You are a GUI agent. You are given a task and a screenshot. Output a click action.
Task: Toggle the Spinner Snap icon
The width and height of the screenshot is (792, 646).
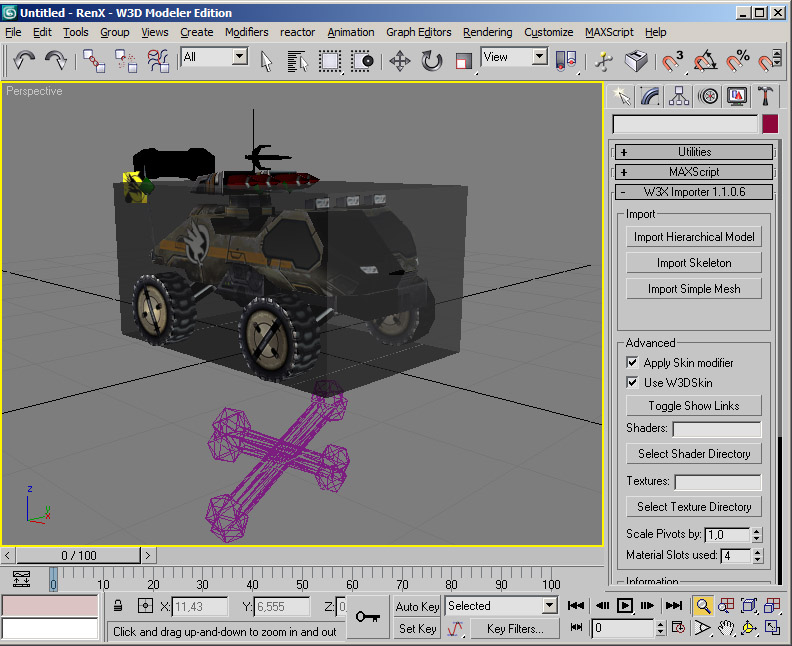pos(770,62)
